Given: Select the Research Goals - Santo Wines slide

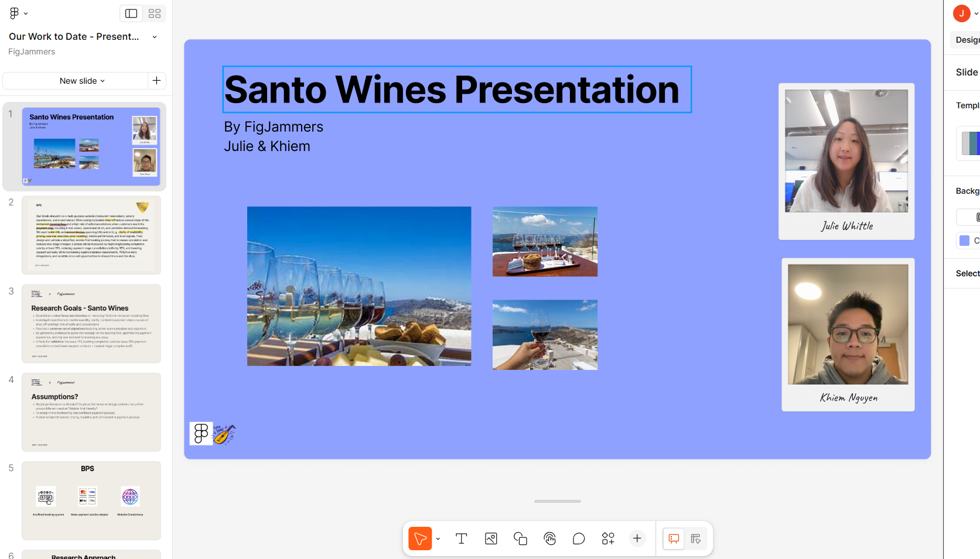Looking at the screenshot, I should click(91, 324).
